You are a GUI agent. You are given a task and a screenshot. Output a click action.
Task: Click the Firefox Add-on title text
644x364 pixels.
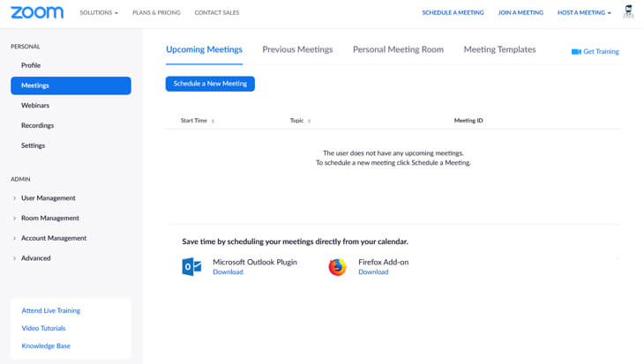coord(383,262)
